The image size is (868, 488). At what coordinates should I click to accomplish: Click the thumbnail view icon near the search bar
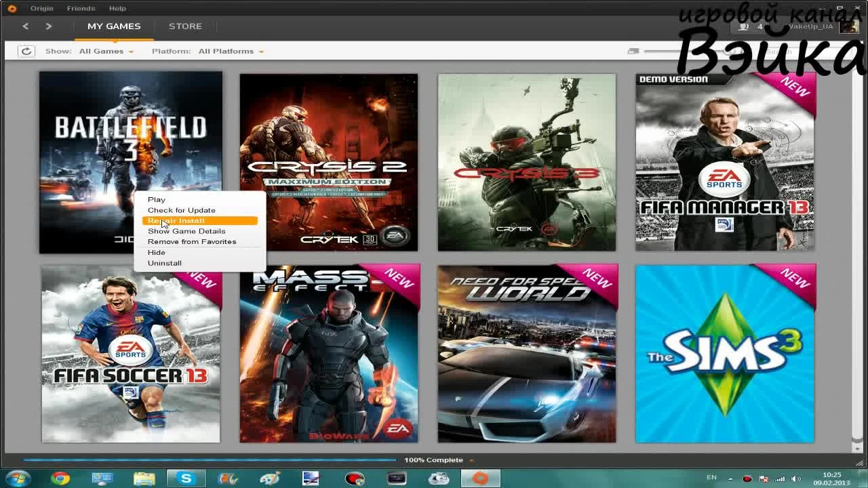pyautogui.click(x=633, y=50)
